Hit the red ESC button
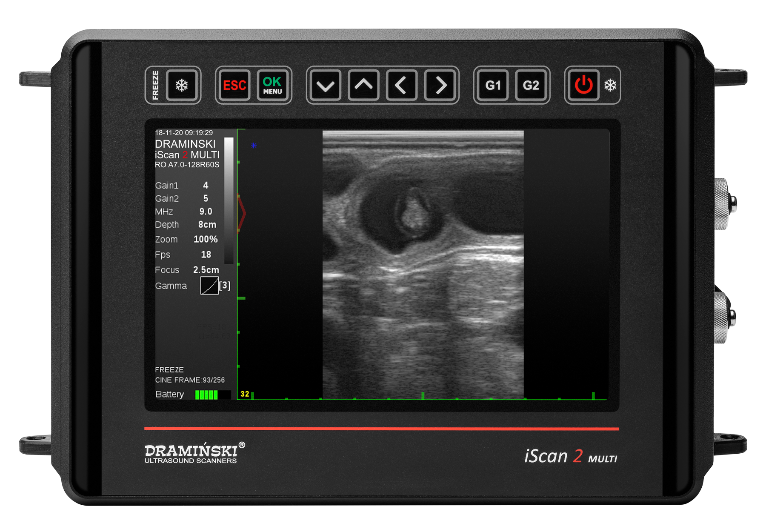This screenshot has height=532, width=766. pos(234,85)
